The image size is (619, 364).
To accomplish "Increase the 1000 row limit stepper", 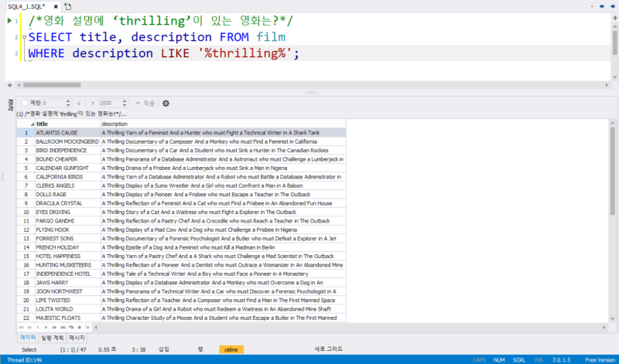I will pos(125,101).
